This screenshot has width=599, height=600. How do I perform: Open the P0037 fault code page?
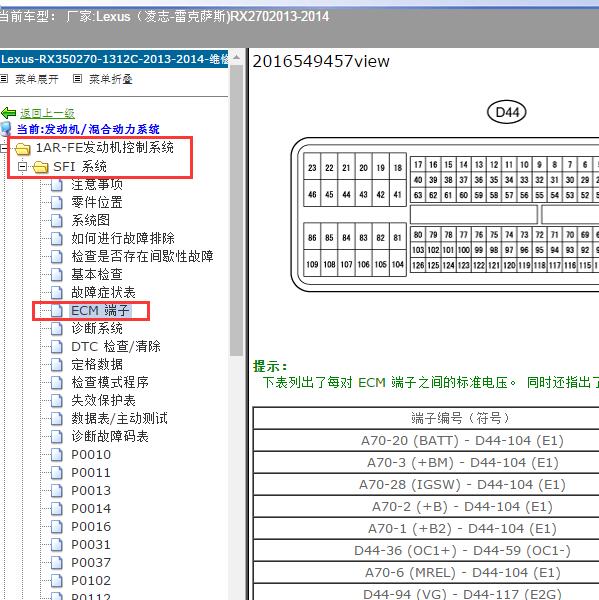pos(91,562)
